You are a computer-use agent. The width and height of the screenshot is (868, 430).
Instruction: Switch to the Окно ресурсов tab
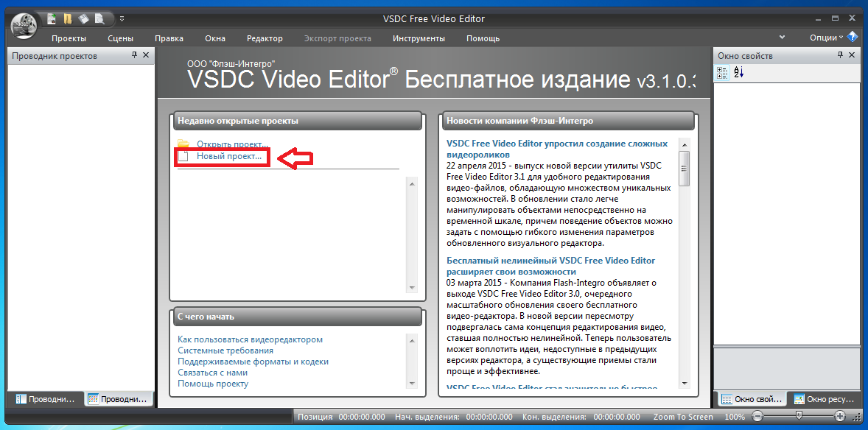pyautogui.click(x=825, y=399)
